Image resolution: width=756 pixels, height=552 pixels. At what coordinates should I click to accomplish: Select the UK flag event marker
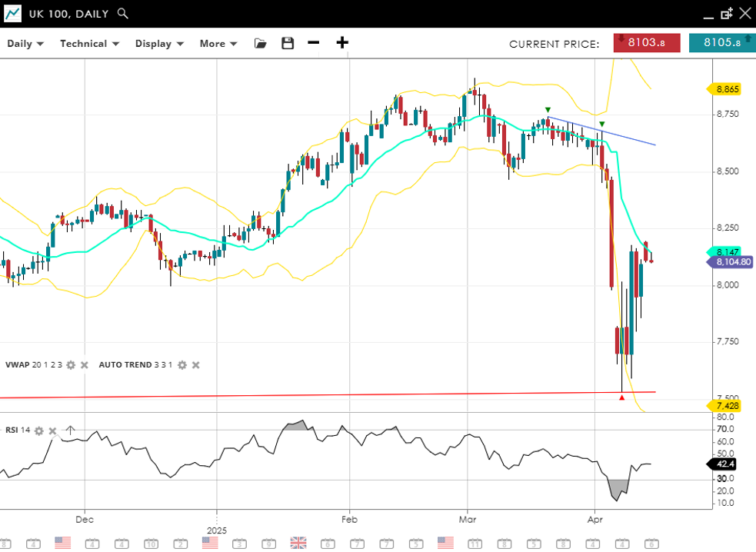[298, 543]
